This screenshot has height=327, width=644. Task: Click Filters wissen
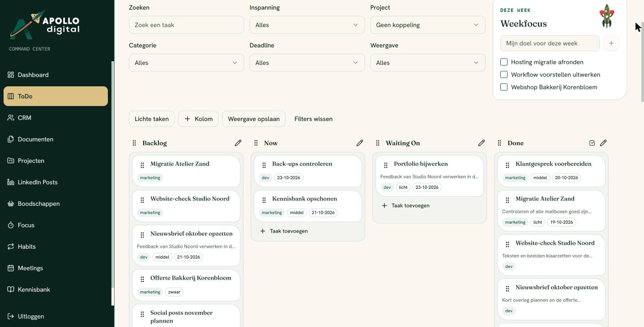click(x=313, y=119)
